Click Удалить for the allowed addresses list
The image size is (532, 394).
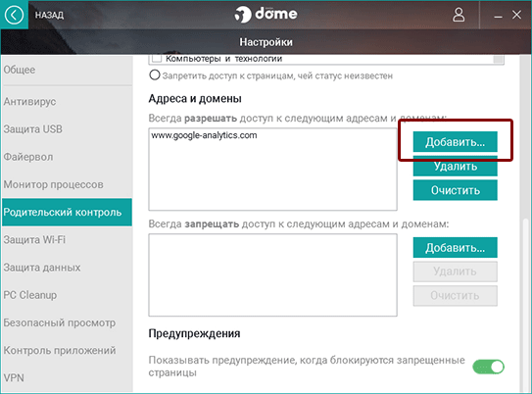[455, 167]
